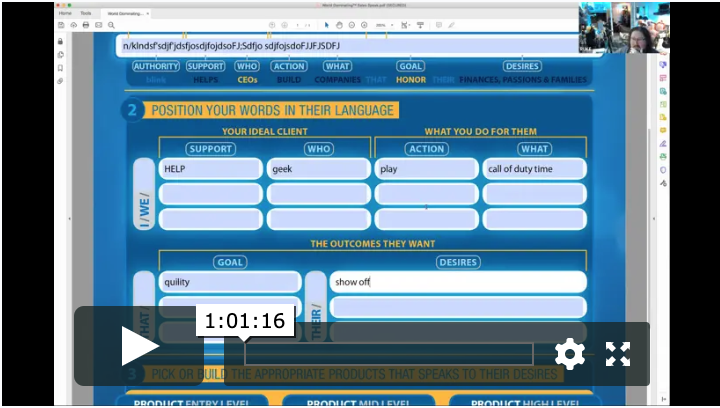The height and width of the screenshot is (408, 720).
Task: Click the lock icon in left sidebar
Action: click(61, 41)
